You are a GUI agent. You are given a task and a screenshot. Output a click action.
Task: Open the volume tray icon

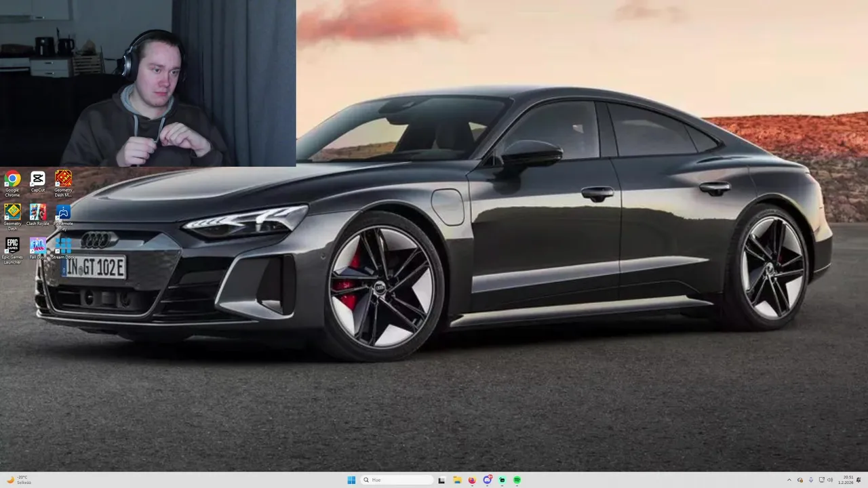830,480
